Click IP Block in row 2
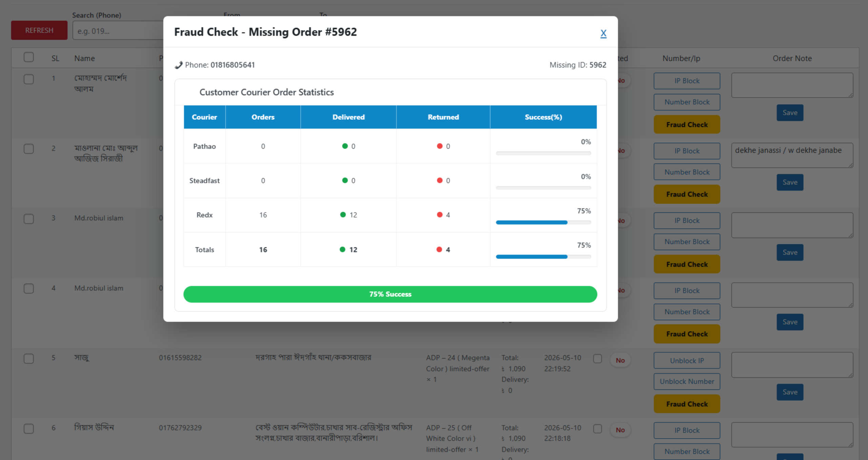This screenshot has height=460, width=868. coord(687,151)
